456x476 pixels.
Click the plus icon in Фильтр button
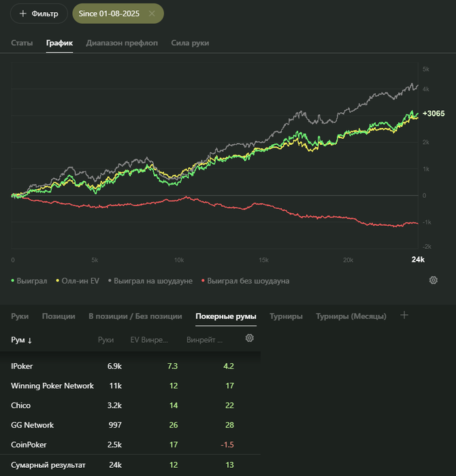[23, 14]
